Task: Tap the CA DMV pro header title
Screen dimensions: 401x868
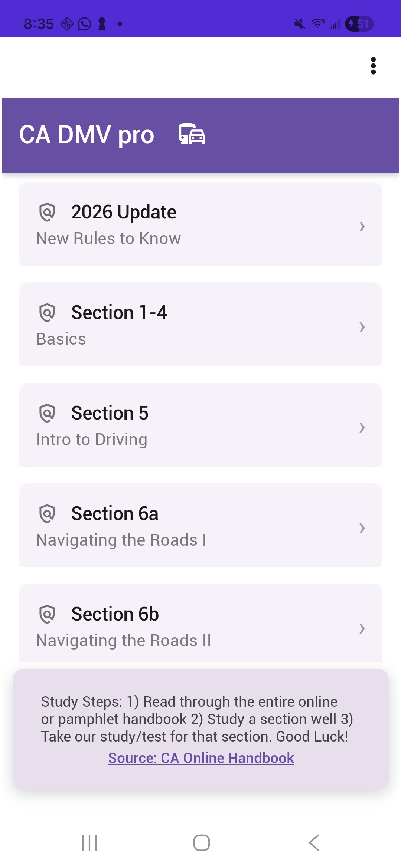Action: point(87,134)
